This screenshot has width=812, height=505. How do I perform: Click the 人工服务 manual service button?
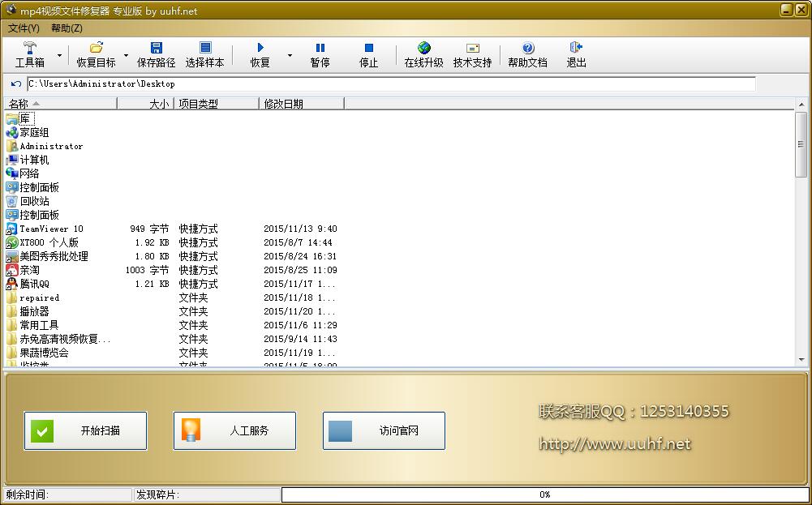click(x=234, y=430)
